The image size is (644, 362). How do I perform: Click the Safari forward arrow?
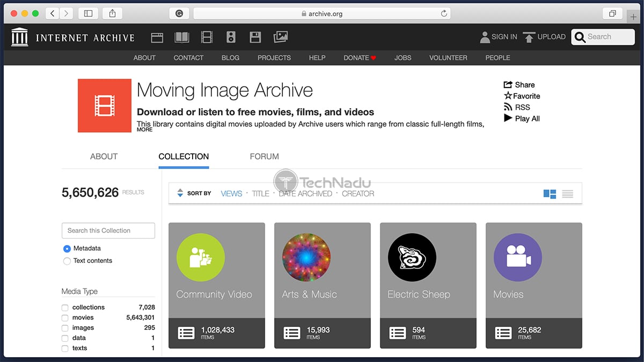point(67,13)
